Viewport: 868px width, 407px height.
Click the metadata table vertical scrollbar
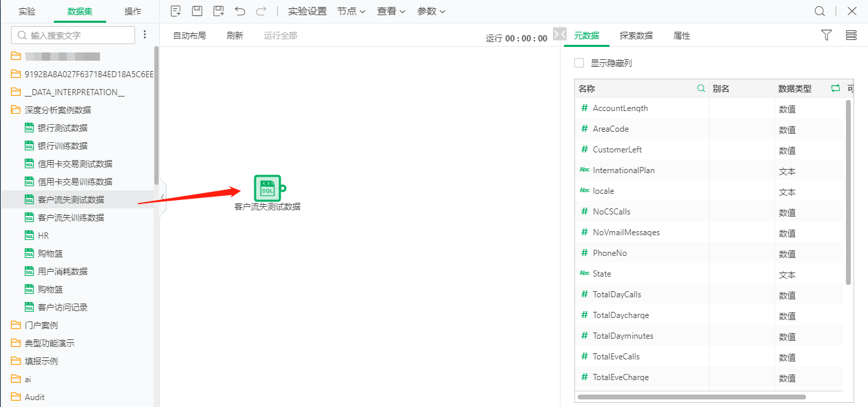coord(848,193)
